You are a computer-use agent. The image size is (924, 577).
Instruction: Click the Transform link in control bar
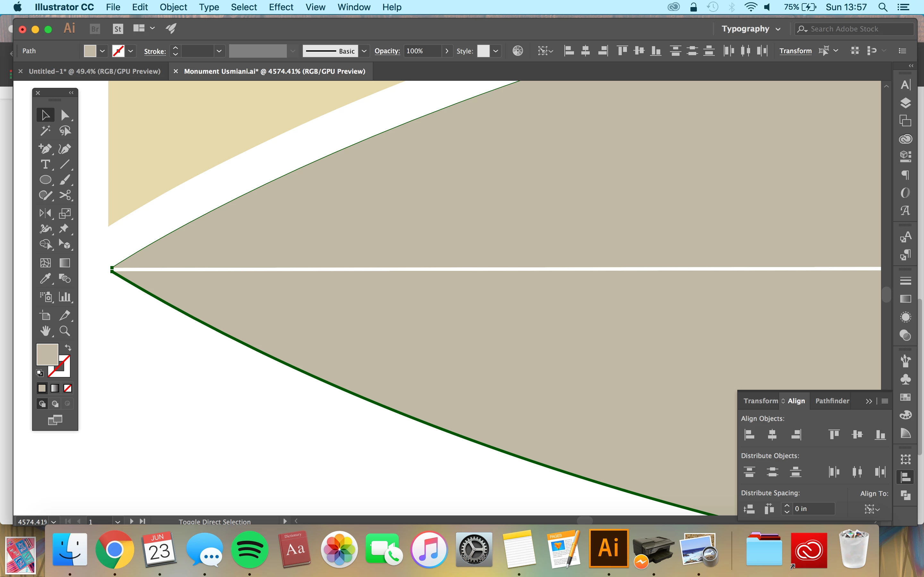[795, 51]
